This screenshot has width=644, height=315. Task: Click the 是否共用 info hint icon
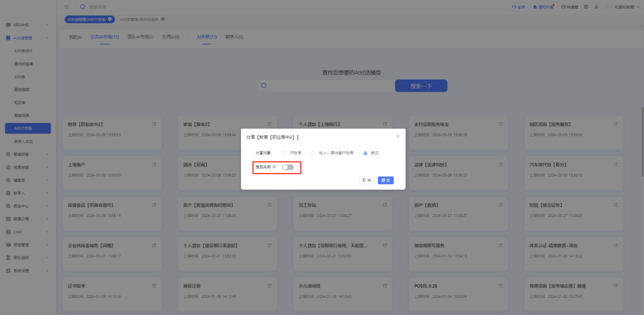274,167
